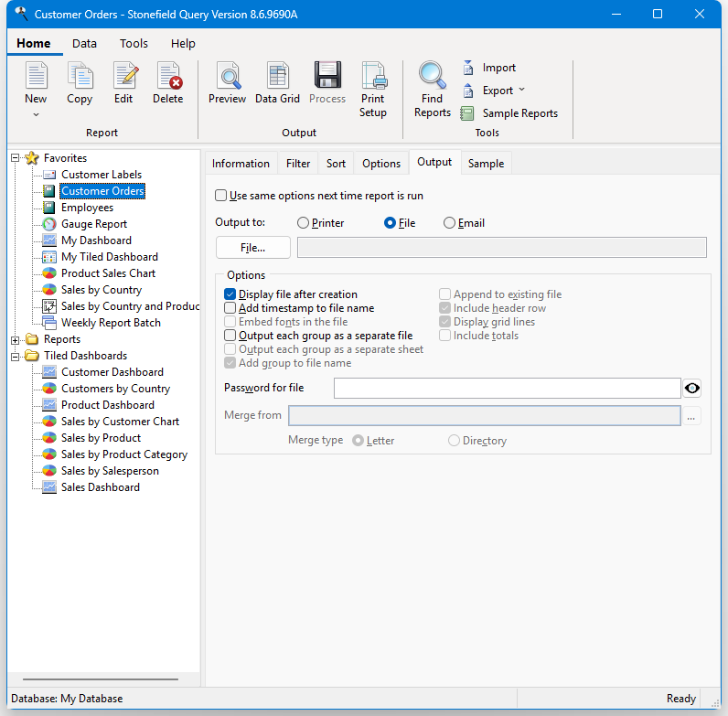Select the Customer Orders report

[102, 191]
